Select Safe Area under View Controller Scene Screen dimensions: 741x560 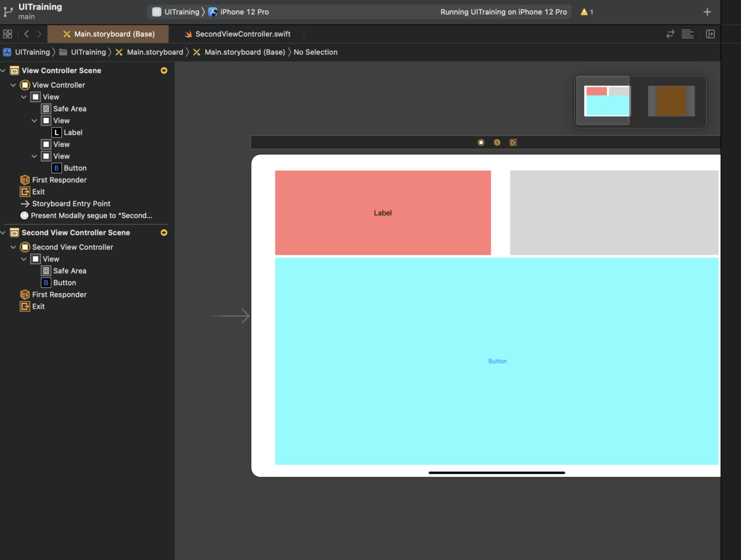64,109
